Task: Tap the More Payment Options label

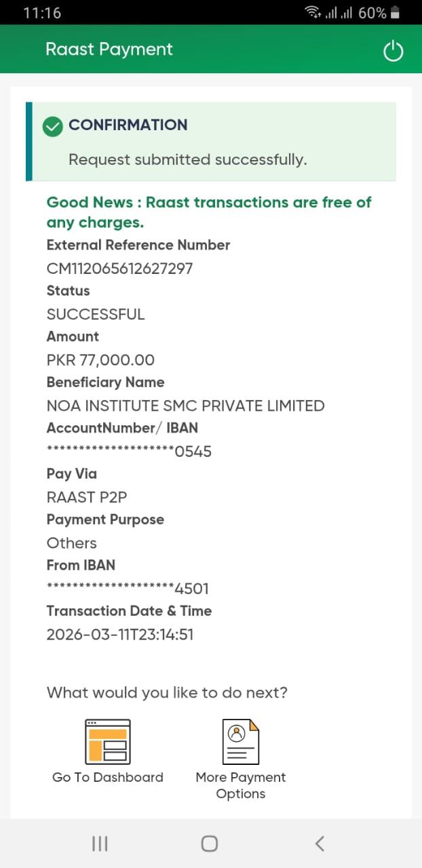Action: 240,785
